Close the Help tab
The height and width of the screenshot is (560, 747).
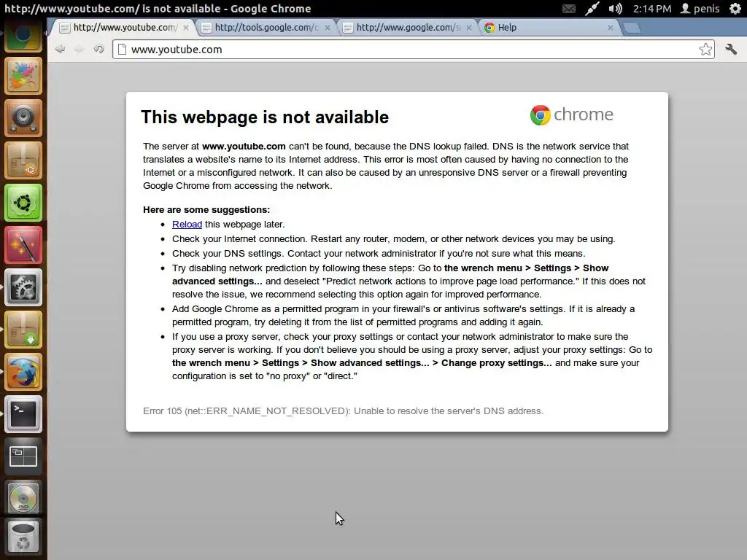pos(611,28)
